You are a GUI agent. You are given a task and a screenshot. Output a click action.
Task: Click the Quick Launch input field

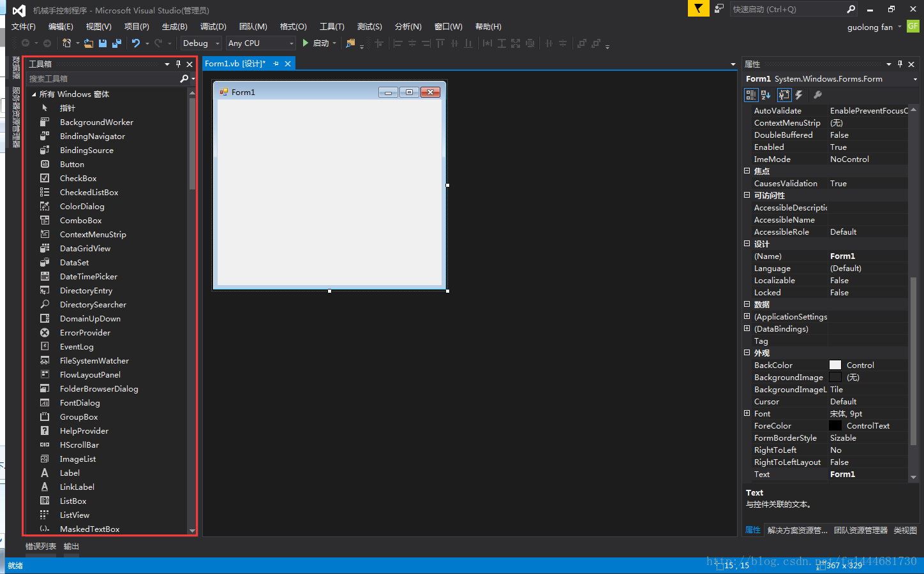[787, 9]
